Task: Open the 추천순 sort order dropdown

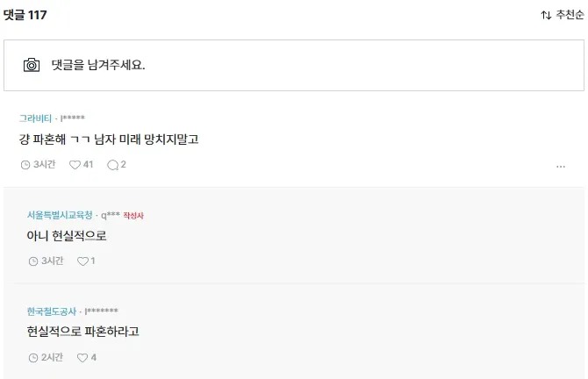Action: click(563, 15)
